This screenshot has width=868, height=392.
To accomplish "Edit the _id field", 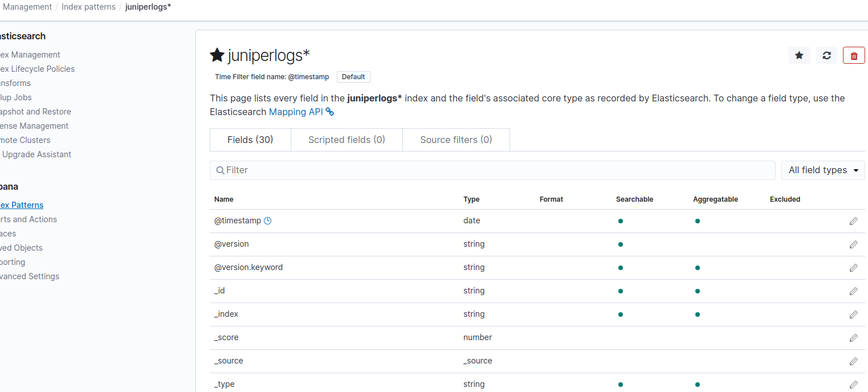I will click(x=853, y=291).
